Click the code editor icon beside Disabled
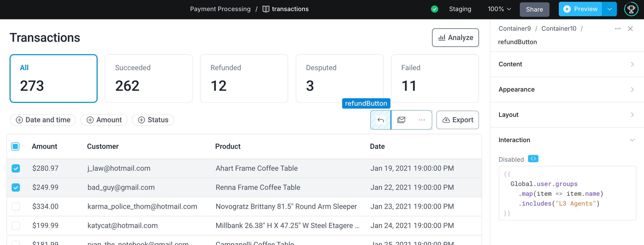644x245 pixels. (x=533, y=159)
